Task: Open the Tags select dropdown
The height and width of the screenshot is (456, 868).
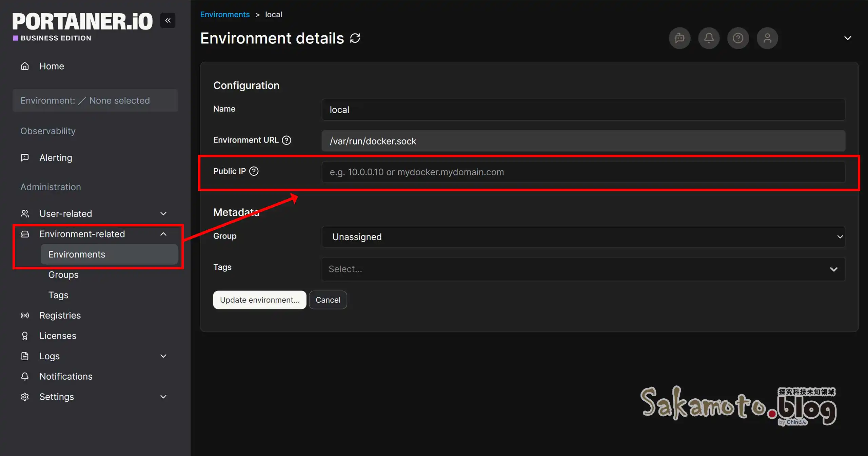Action: [583, 269]
